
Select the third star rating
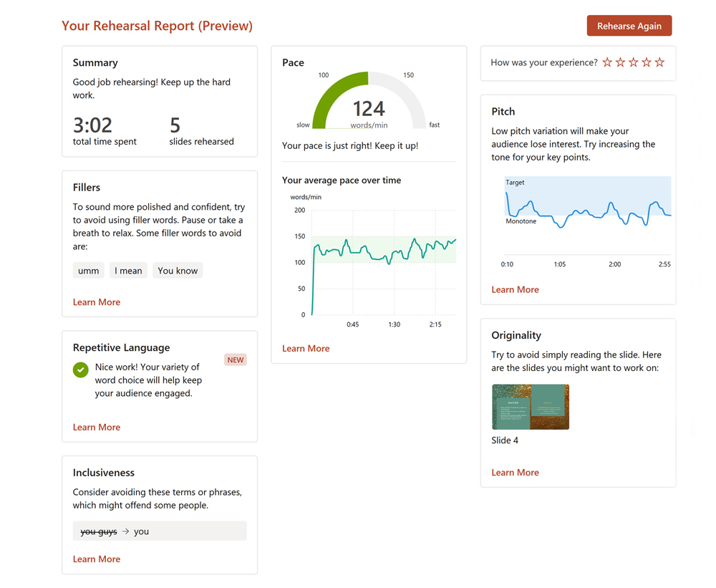(x=634, y=63)
